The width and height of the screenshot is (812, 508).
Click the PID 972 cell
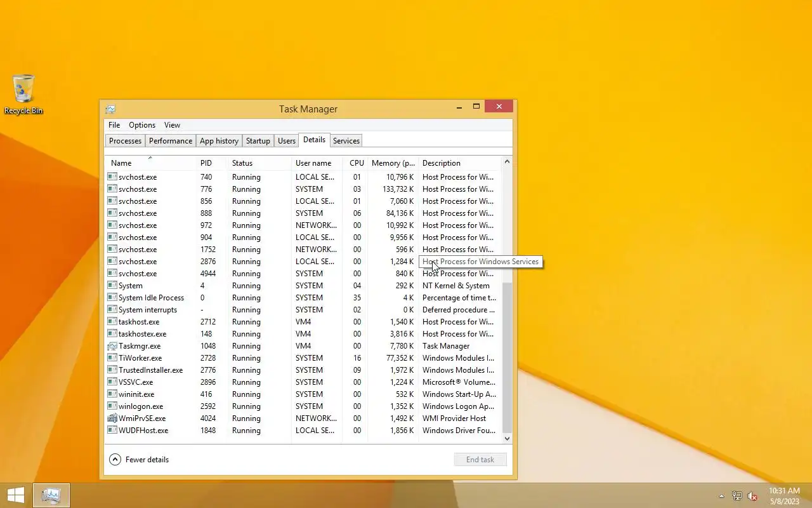206,225
